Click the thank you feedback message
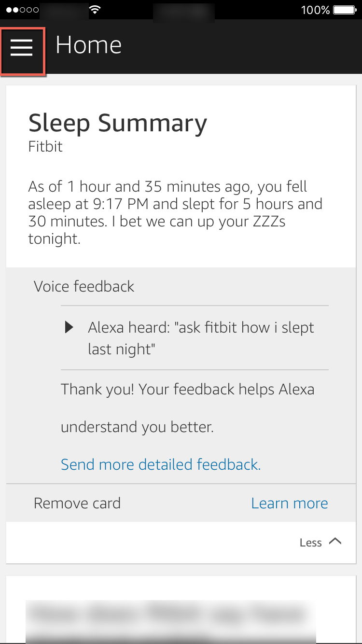This screenshot has height=644, width=362. (187, 408)
